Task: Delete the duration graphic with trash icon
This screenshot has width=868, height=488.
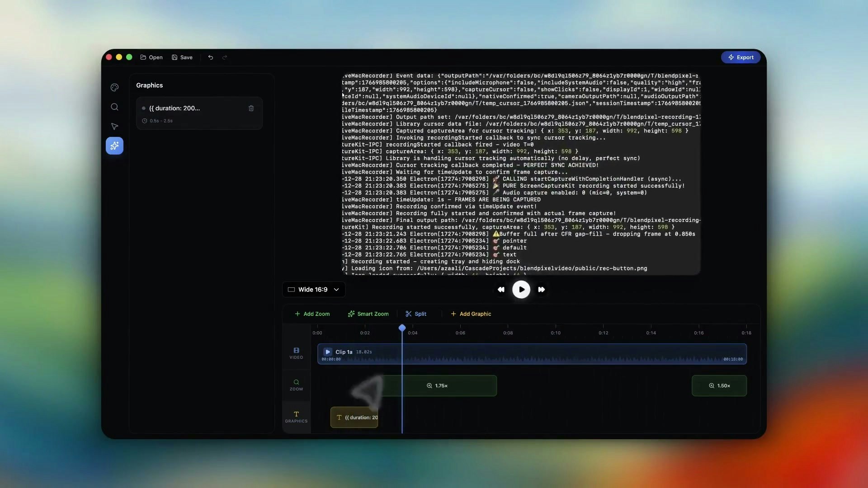Action: [251, 108]
